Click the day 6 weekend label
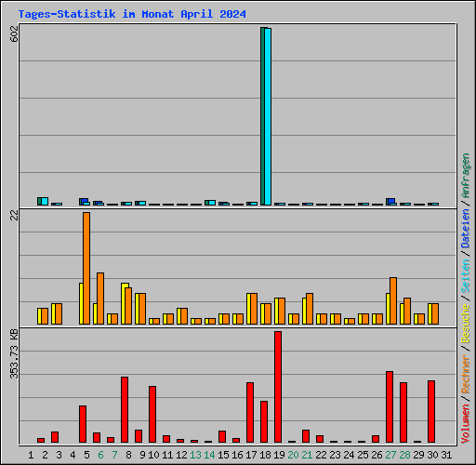This screenshot has height=465, width=476. click(x=100, y=455)
